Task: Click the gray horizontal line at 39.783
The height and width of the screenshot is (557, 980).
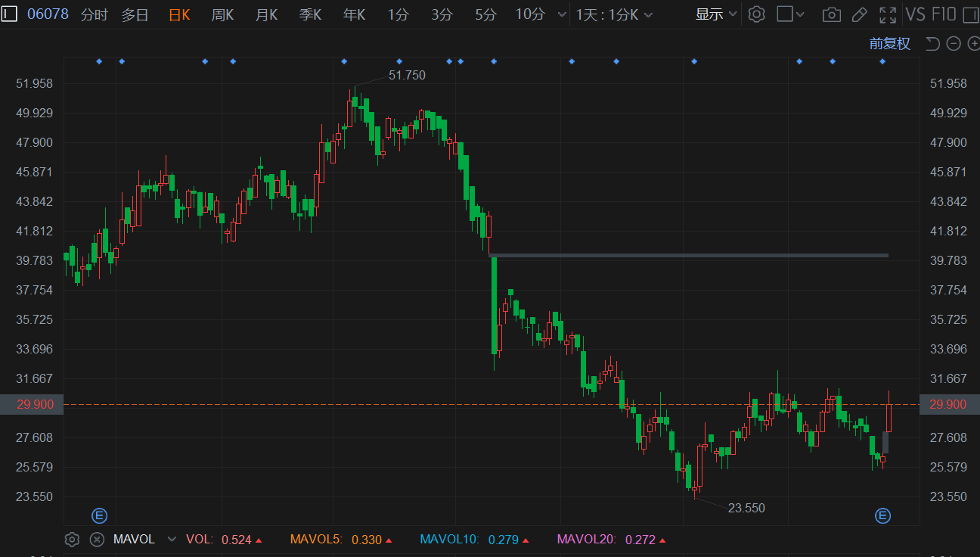Action: pyautogui.click(x=688, y=256)
